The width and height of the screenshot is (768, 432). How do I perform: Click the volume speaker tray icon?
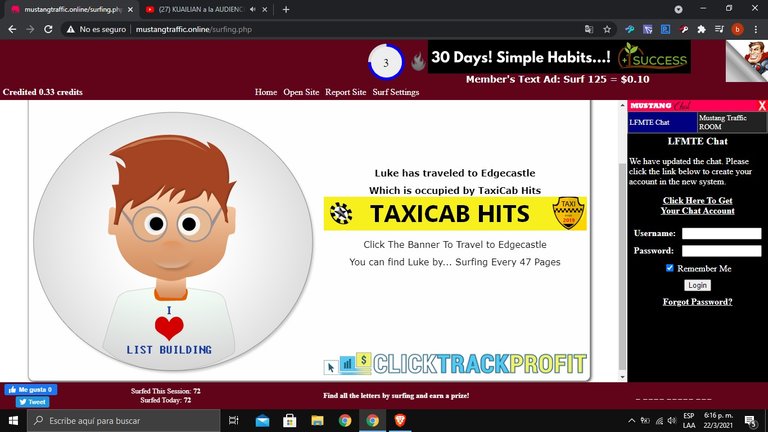[672, 421]
